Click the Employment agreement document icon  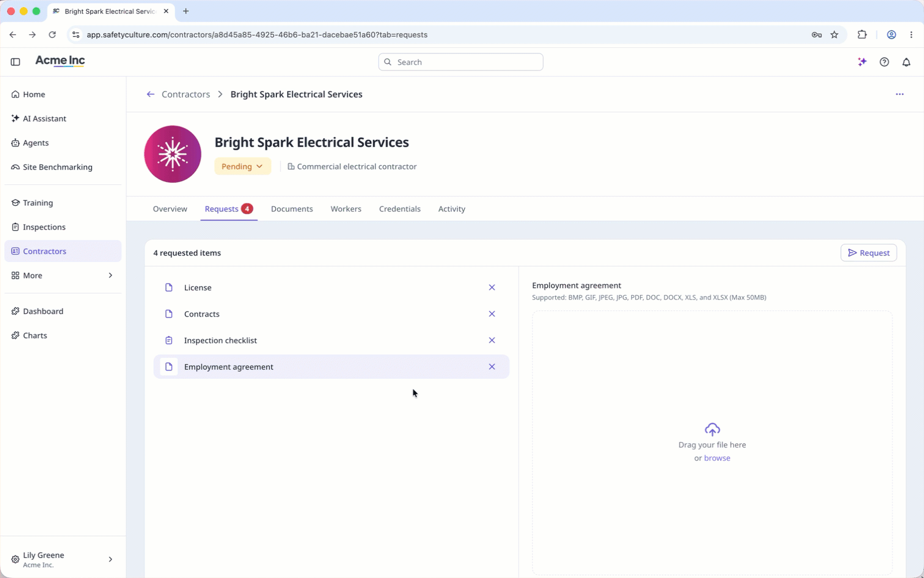click(169, 367)
